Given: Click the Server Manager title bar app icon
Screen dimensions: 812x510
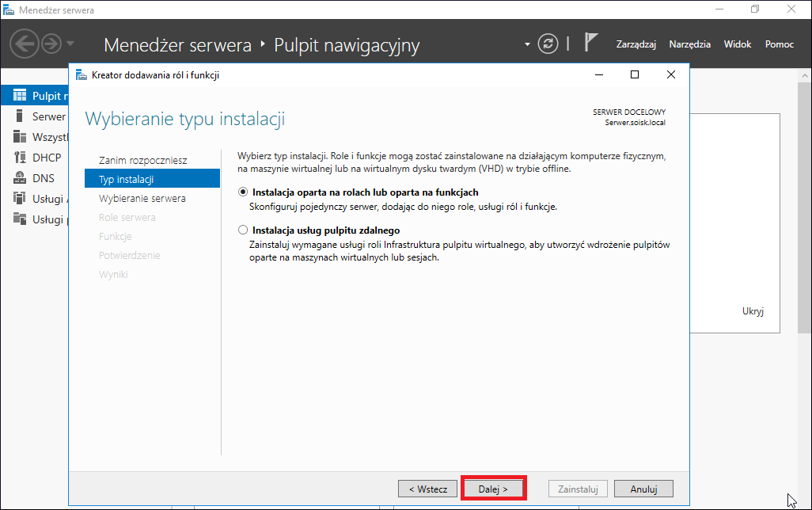Looking at the screenshot, I should point(9,10).
